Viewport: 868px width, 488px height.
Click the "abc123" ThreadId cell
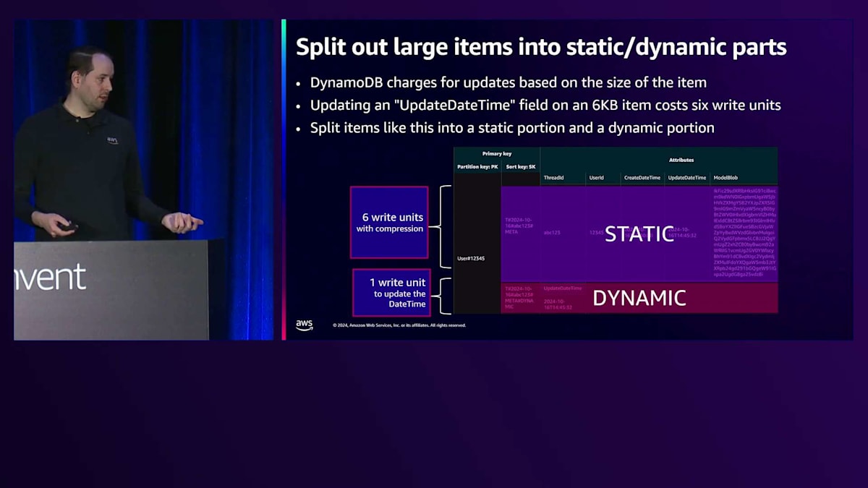(x=552, y=233)
